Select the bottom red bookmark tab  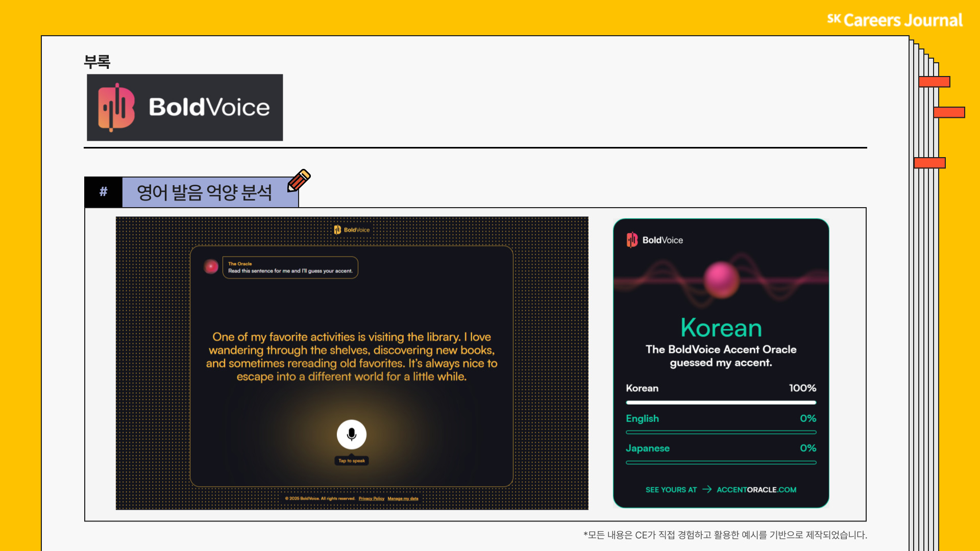929,163
